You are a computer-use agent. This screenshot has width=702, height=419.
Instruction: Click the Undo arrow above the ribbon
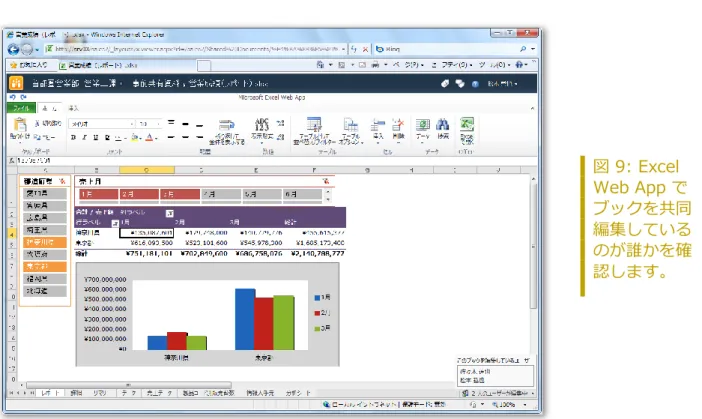(12, 97)
